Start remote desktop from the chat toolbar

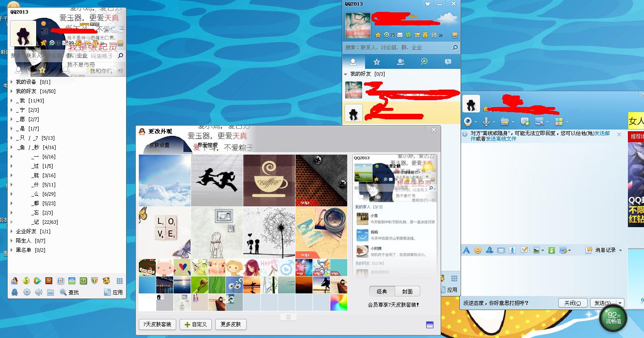pos(539,122)
